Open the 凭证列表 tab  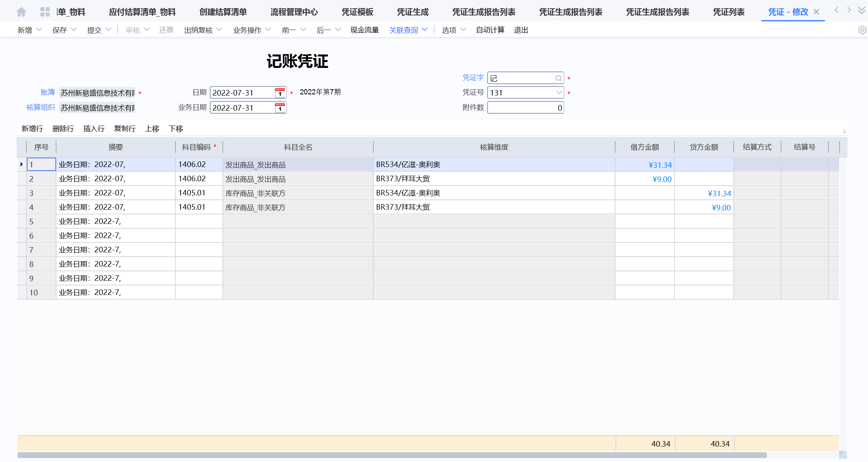click(729, 12)
